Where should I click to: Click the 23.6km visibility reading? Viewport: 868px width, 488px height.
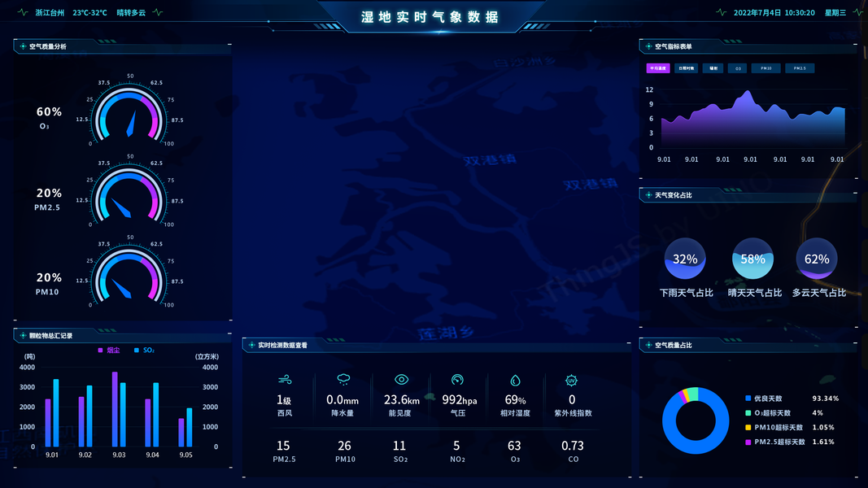[x=401, y=399]
